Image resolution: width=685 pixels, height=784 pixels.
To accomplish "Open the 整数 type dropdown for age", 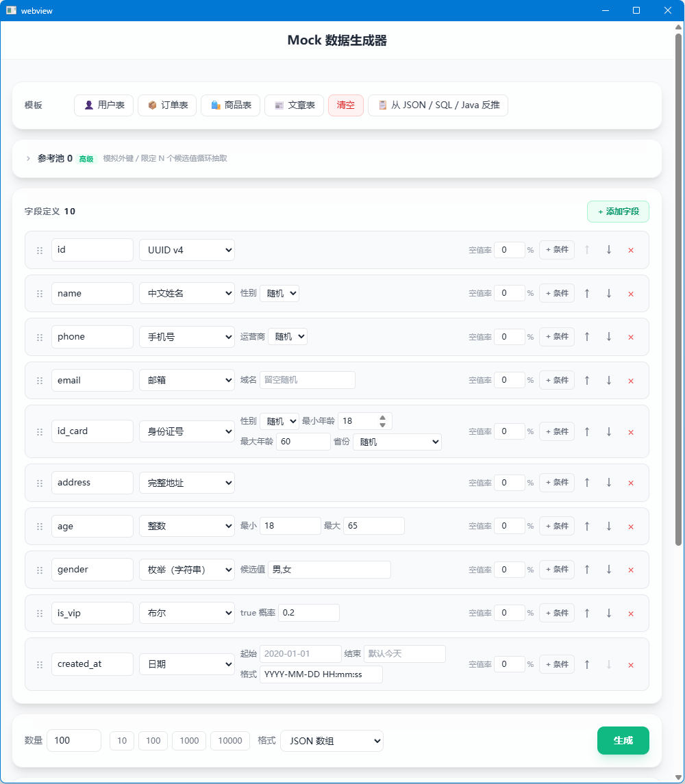I will coord(186,526).
